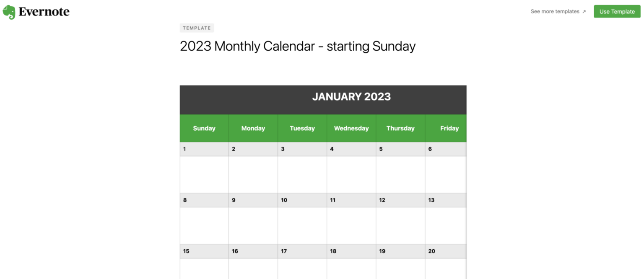The width and height of the screenshot is (644, 279).
Task: Select the Wednesday column header
Action: 351,128
